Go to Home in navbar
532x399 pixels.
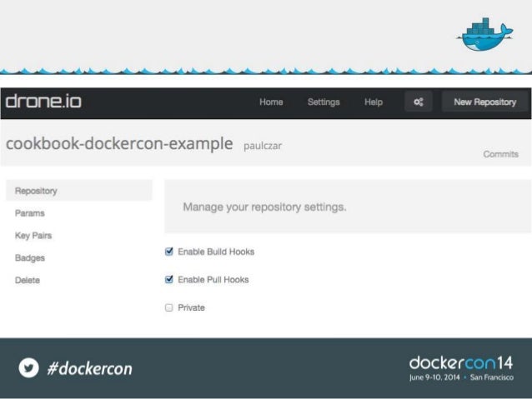click(x=271, y=102)
